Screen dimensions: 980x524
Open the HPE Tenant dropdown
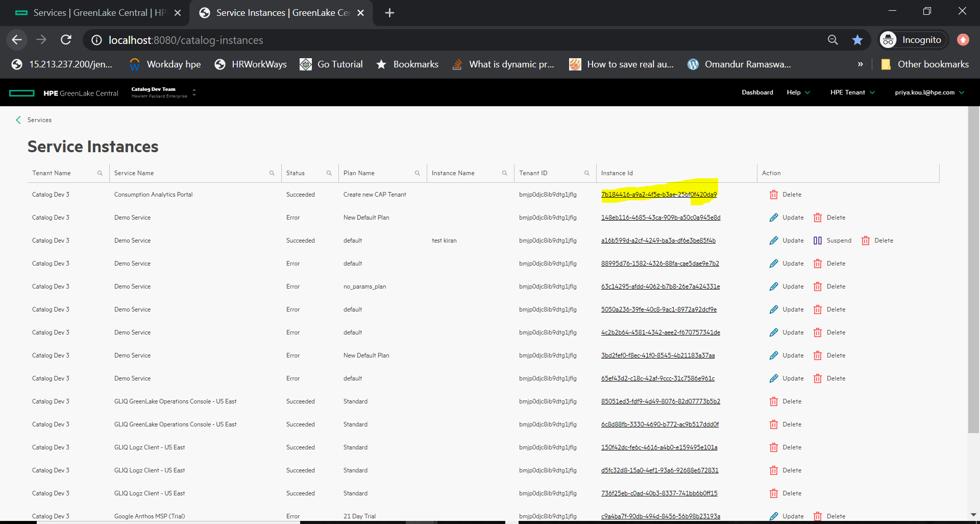coord(851,92)
